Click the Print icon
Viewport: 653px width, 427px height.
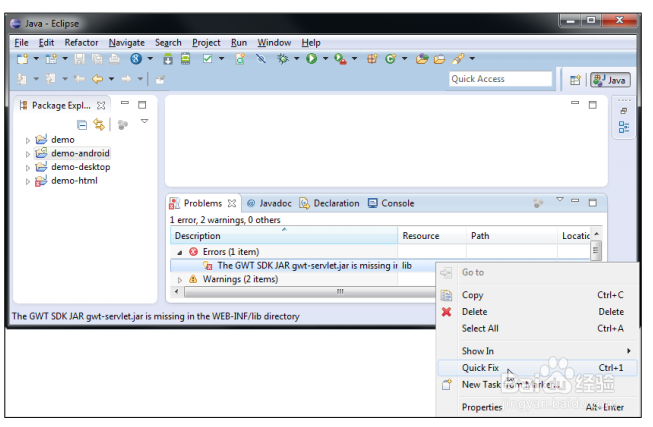(x=115, y=59)
